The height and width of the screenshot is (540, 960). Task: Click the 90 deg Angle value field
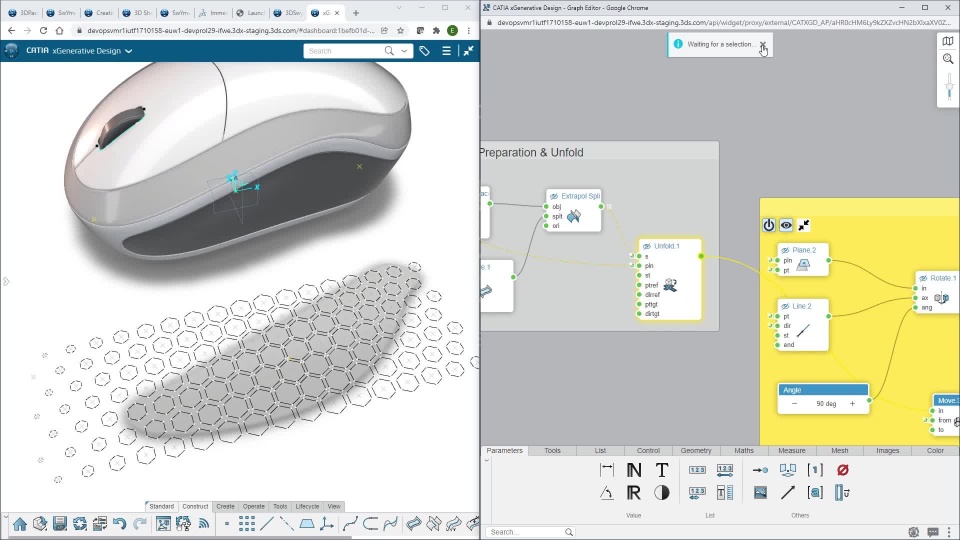(826, 404)
